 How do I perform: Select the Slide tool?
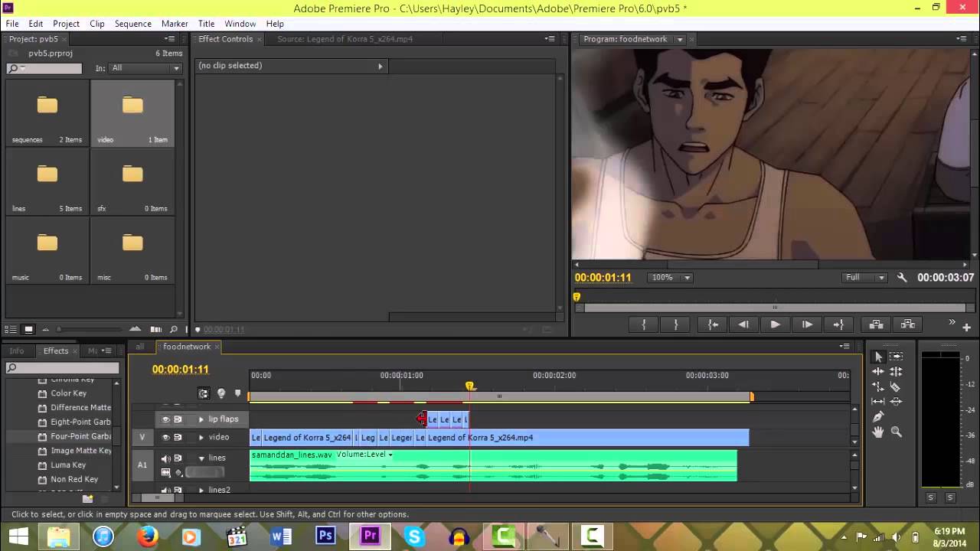pos(897,401)
